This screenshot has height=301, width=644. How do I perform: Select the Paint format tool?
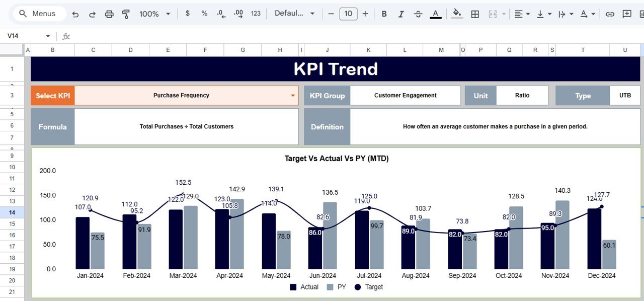click(x=126, y=14)
